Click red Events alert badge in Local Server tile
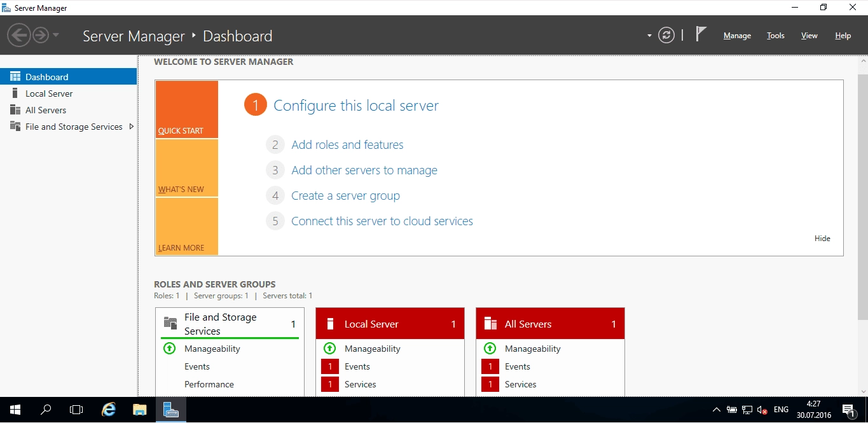 330,366
